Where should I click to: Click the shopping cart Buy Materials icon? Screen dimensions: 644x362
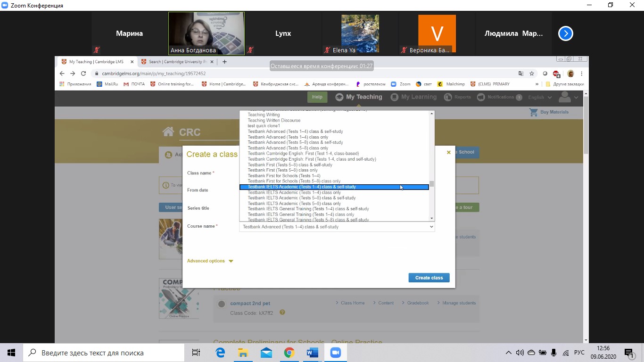click(x=533, y=112)
